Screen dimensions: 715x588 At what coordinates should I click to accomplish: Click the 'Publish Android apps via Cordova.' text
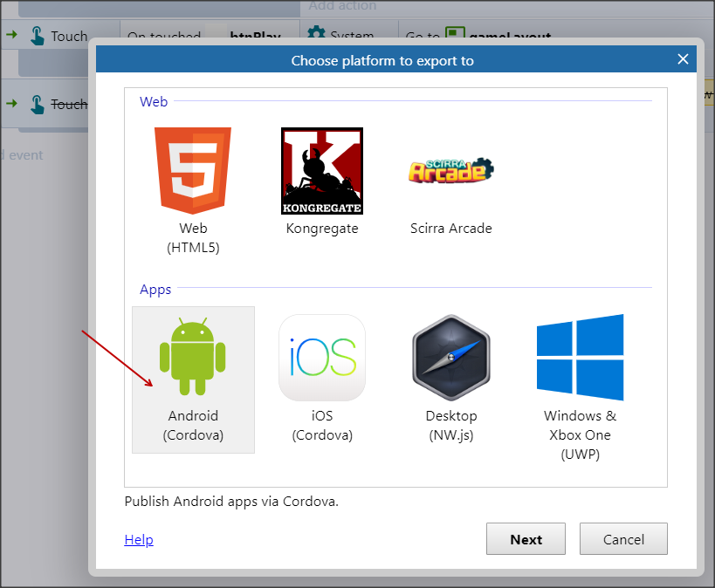231,502
